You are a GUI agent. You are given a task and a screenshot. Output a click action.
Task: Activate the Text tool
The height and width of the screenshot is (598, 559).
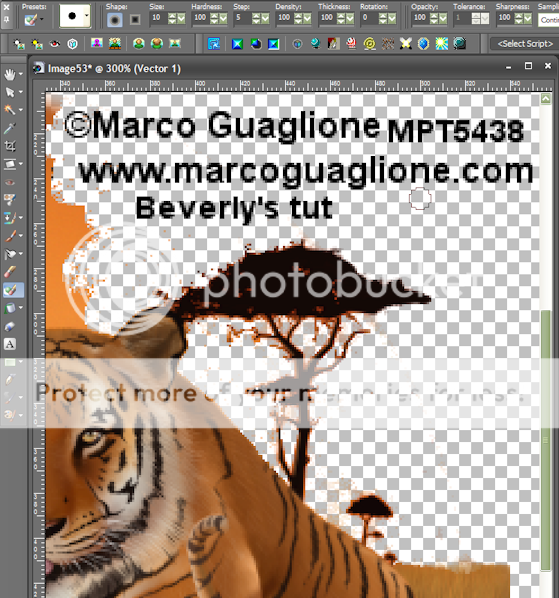click(10, 344)
